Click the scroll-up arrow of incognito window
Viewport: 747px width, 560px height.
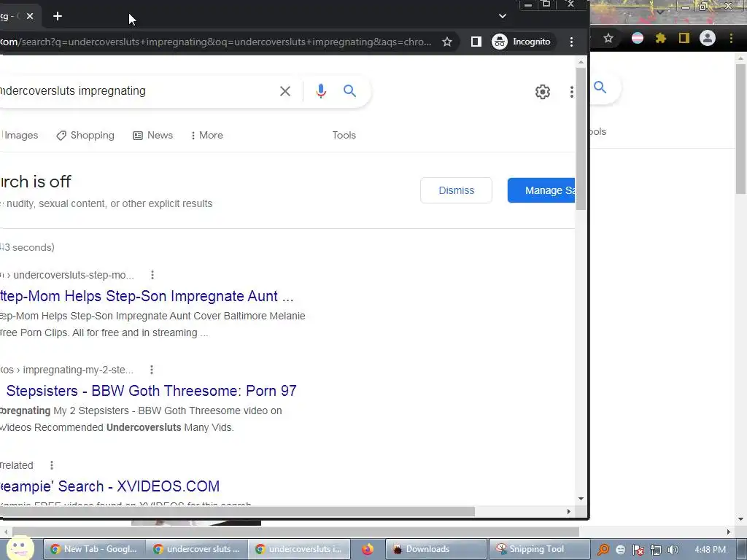click(x=581, y=62)
